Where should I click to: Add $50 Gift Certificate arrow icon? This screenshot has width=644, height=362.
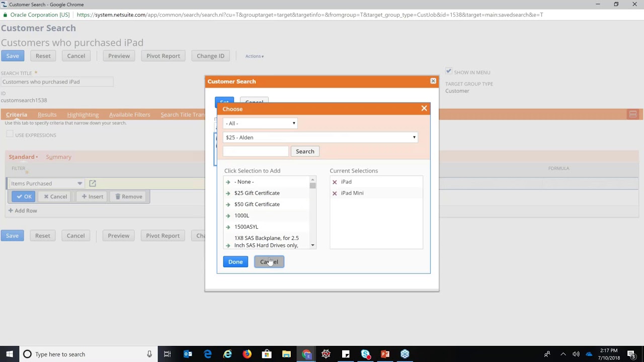pyautogui.click(x=228, y=204)
